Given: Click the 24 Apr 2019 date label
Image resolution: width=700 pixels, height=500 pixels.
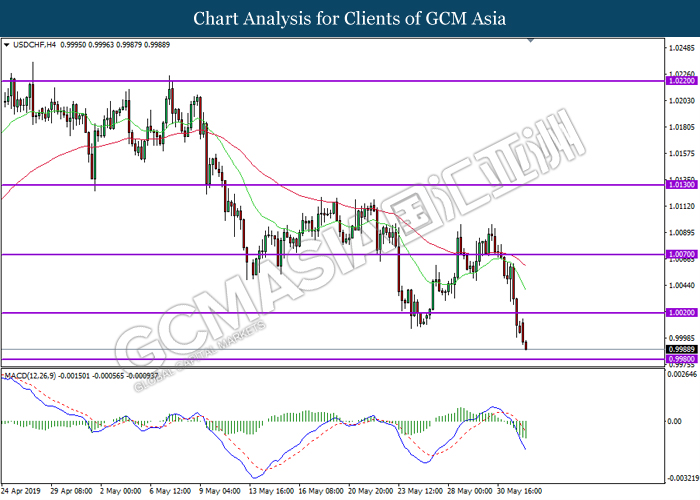Looking at the screenshot, I should (x=21, y=491).
